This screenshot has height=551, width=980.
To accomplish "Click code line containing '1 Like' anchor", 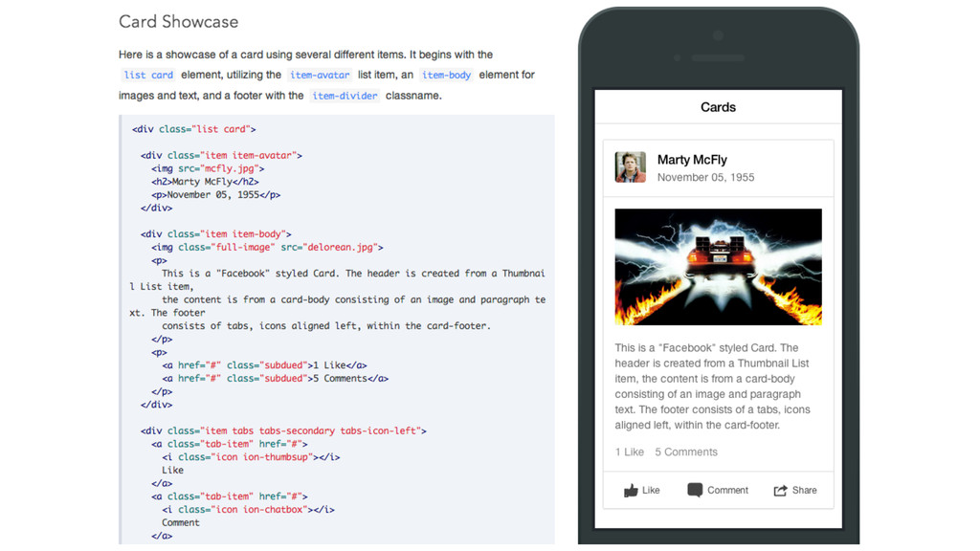I will click(x=264, y=365).
